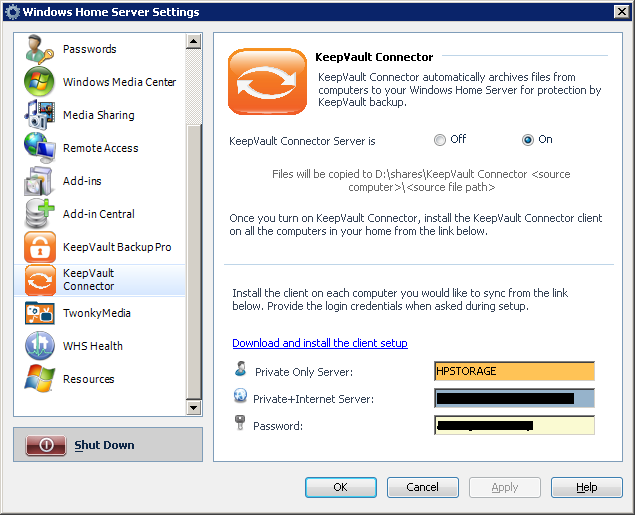
Task: Click the sidebar scrollbar thumb
Action: point(194,262)
